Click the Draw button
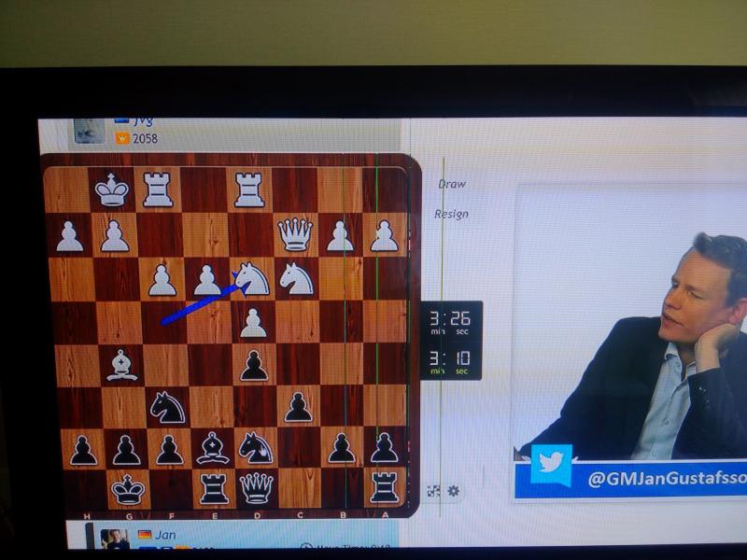Viewport: 747px width, 560px height. pyautogui.click(x=451, y=185)
